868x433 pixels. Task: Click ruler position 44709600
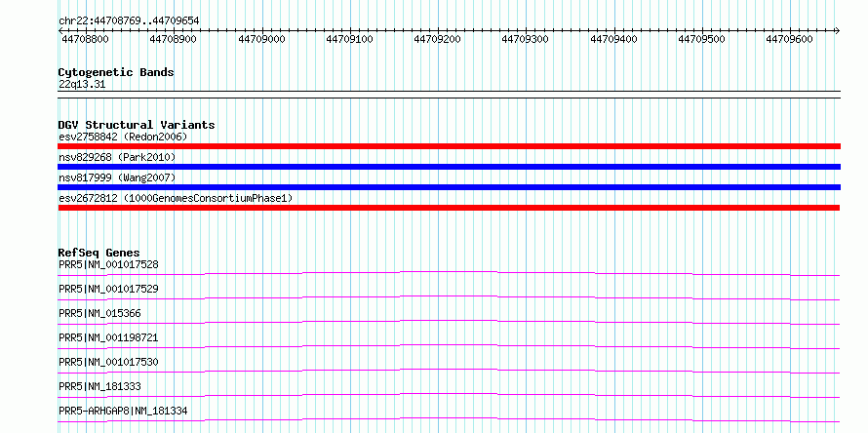tap(790, 39)
